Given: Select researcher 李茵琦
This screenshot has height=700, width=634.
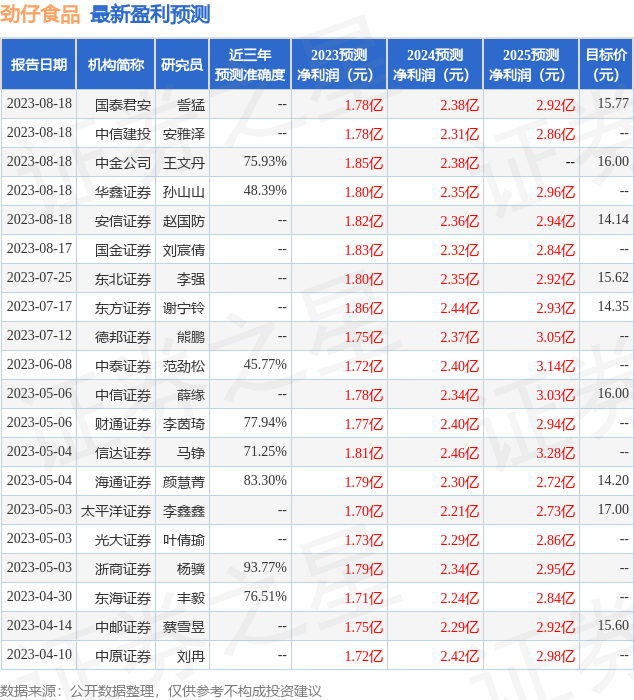Looking at the screenshot, I should pos(184,424).
